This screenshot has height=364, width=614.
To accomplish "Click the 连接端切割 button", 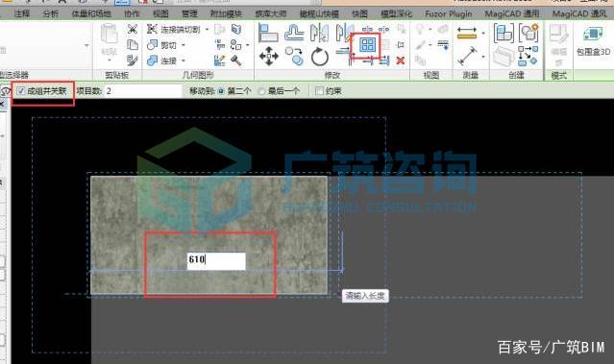I will coord(174,30).
